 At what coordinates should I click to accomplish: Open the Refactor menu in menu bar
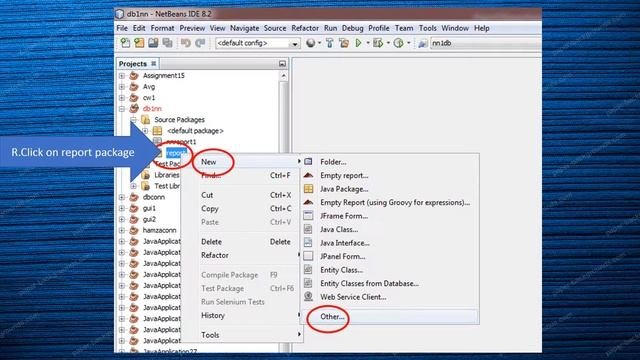pyautogui.click(x=305, y=28)
